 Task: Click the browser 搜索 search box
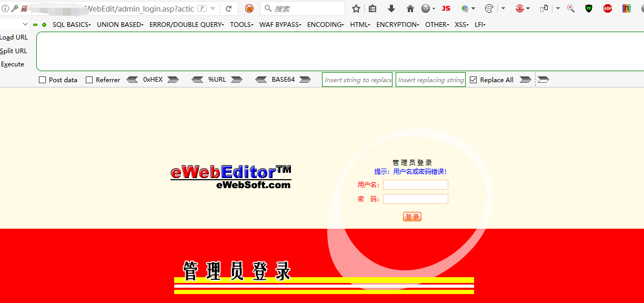tap(303, 8)
